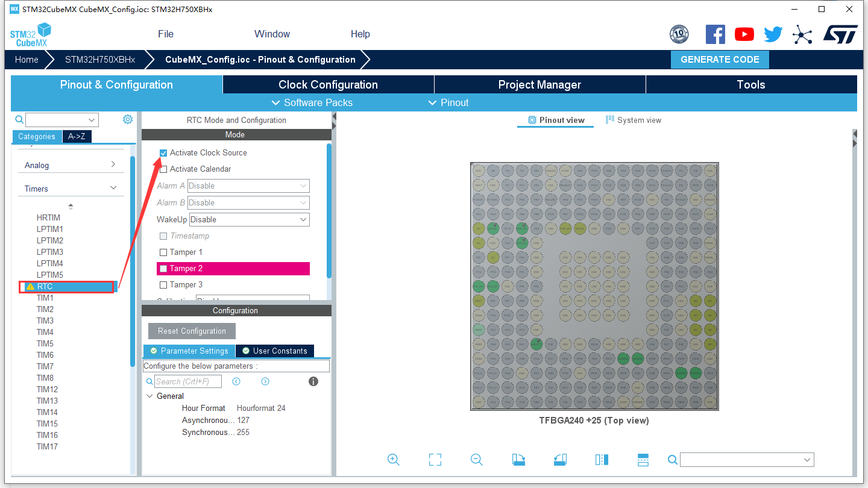Open the YouTube icon link
868x488 pixels.
click(744, 34)
